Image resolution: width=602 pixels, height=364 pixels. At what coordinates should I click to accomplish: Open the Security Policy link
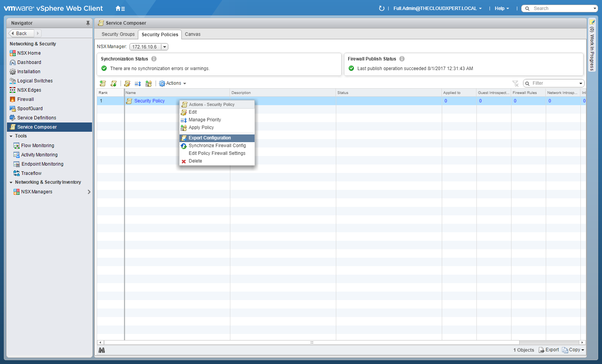click(149, 101)
